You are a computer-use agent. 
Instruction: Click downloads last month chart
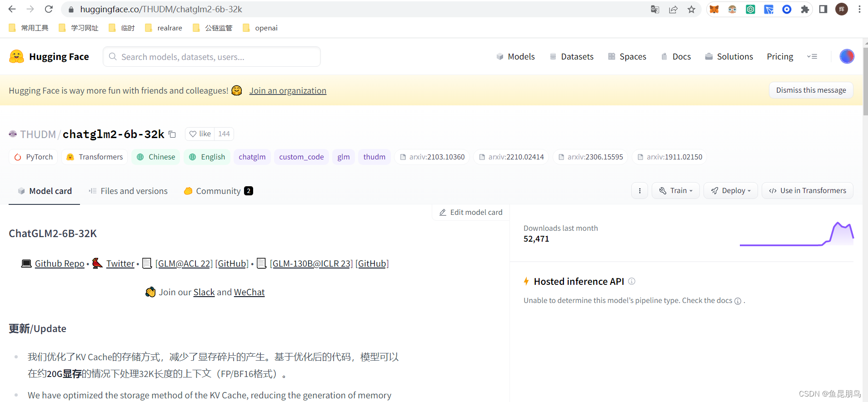click(796, 233)
